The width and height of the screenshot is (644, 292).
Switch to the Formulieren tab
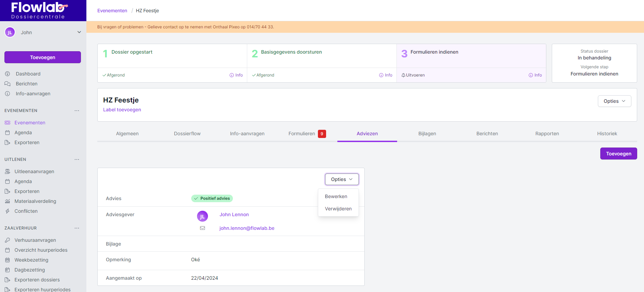(302, 134)
